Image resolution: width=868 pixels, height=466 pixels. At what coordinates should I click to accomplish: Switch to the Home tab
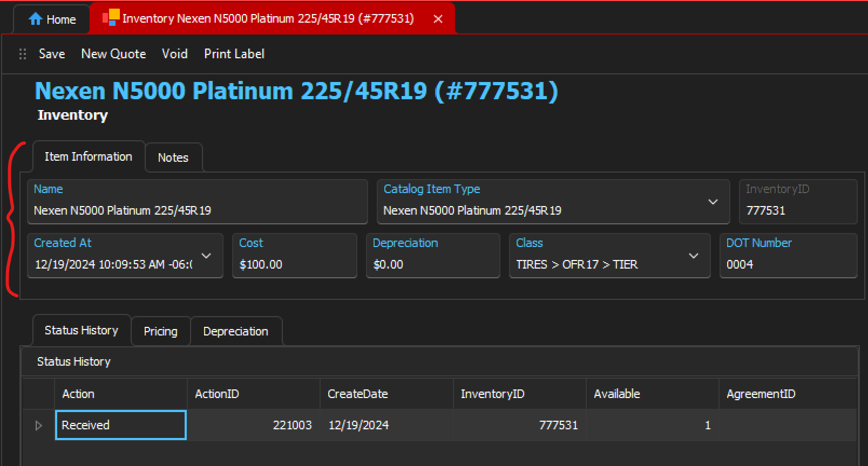point(52,19)
